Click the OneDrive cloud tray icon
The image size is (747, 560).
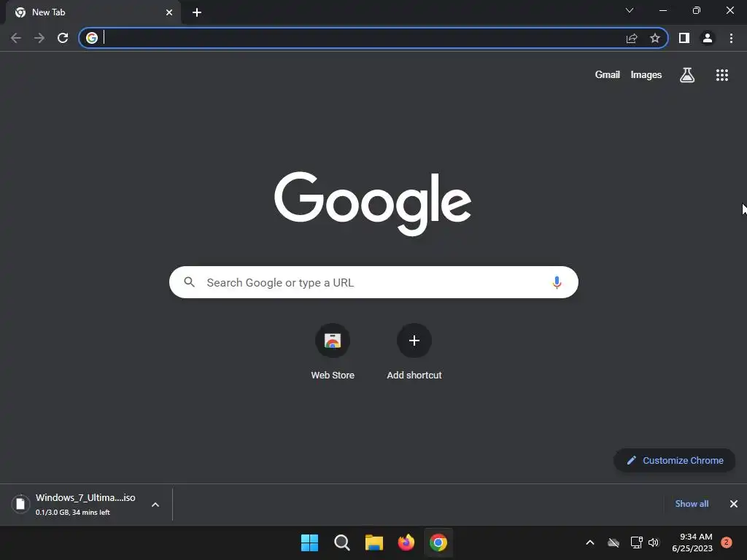(x=614, y=542)
